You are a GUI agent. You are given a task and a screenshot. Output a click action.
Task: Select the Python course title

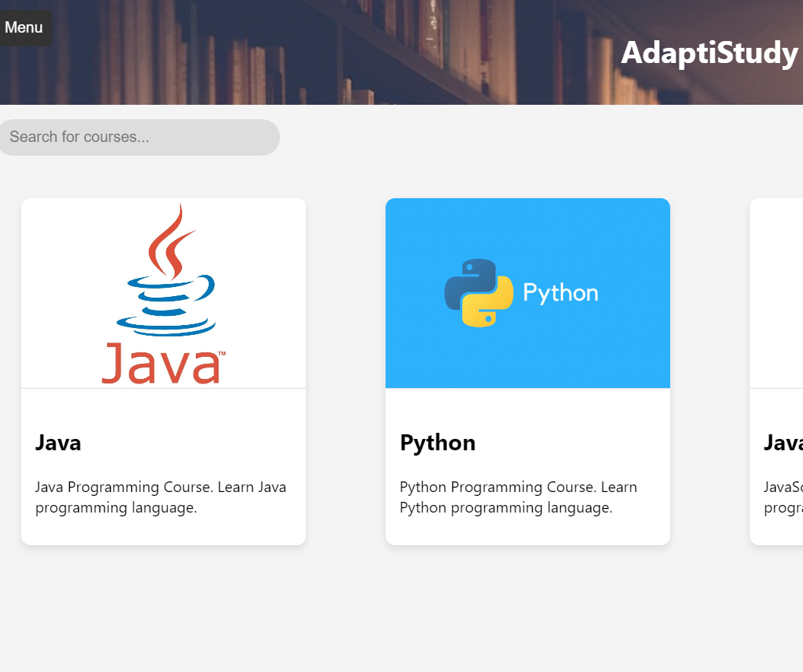point(437,443)
